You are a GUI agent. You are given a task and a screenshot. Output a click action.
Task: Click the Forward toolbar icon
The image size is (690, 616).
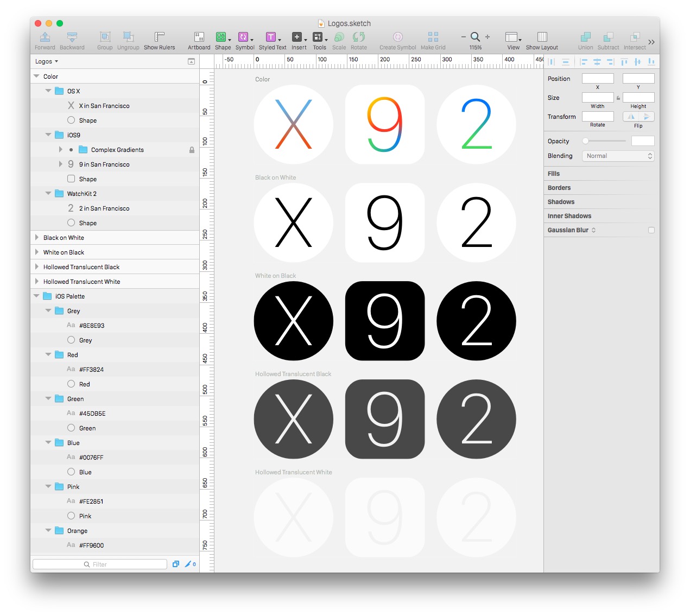coord(45,37)
